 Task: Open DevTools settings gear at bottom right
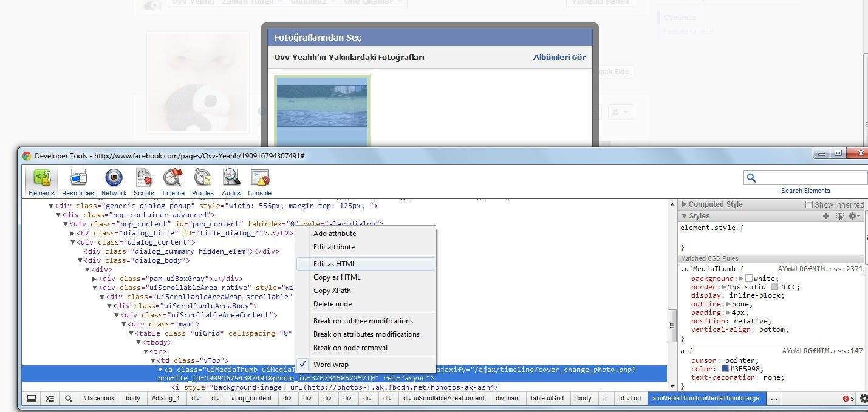click(x=864, y=399)
